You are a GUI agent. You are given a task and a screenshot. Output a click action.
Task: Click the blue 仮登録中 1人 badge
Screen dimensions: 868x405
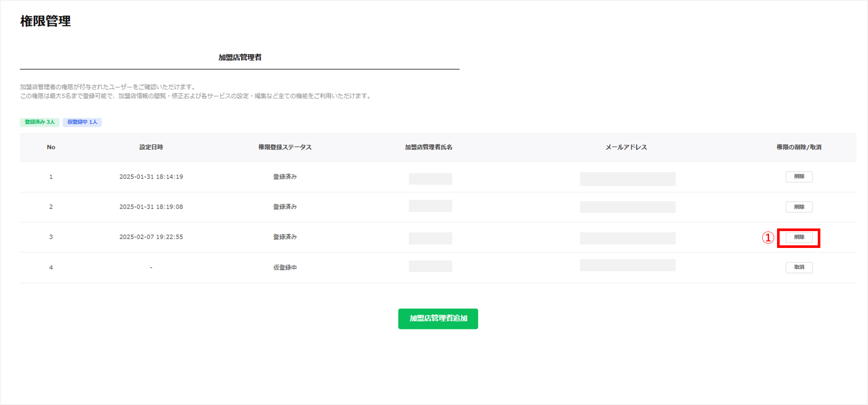point(82,122)
